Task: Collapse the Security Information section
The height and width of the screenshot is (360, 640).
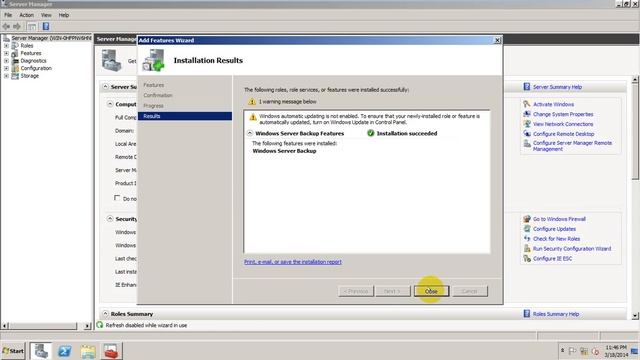Action: 110,219
